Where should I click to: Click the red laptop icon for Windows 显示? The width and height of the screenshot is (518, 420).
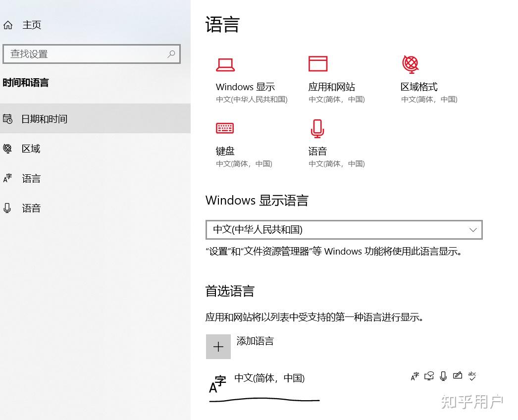(x=225, y=64)
